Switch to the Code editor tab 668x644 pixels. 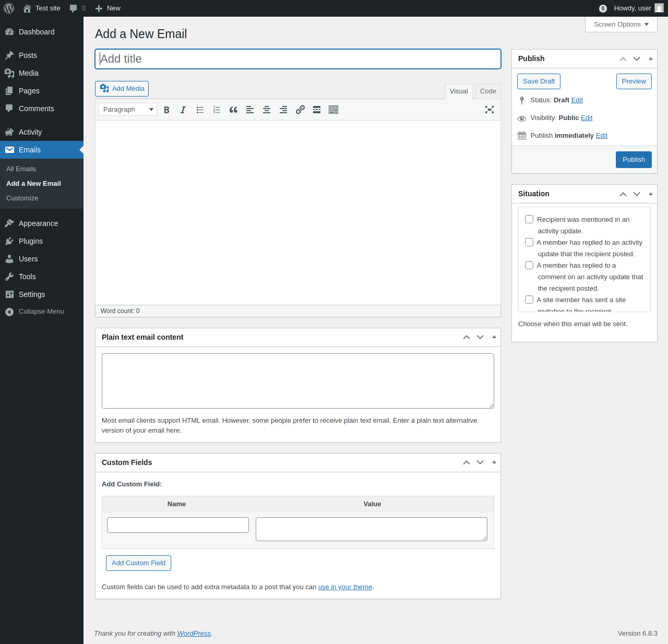click(488, 91)
